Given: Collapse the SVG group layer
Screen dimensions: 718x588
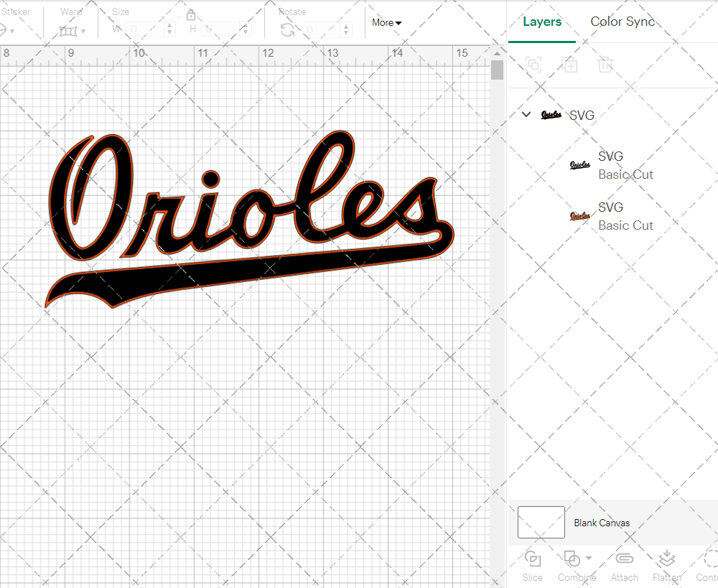Looking at the screenshot, I should pos(526,115).
